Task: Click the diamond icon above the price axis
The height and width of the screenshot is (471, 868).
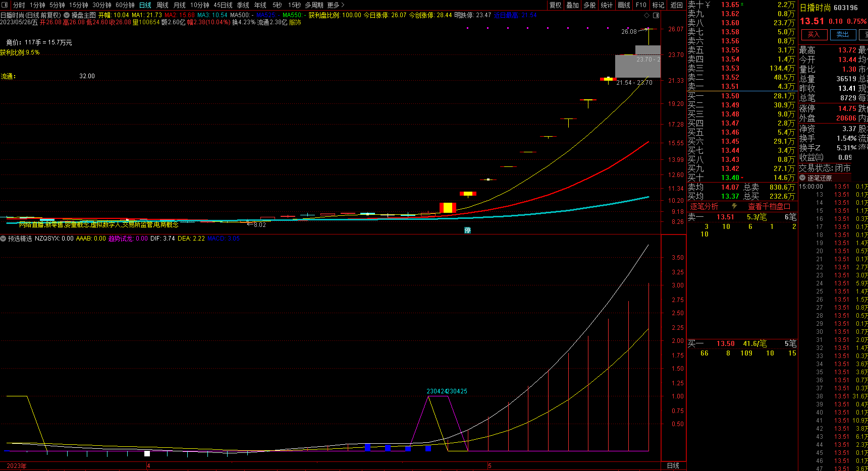Action: (x=647, y=16)
